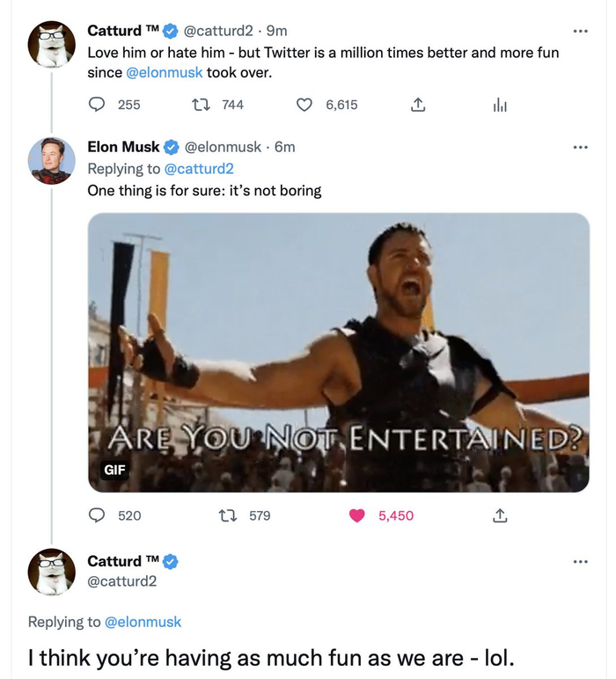Unlike Elon Musk's tweet with 5,450 likes
Viewport: 616px width, 679px height.
356,515
